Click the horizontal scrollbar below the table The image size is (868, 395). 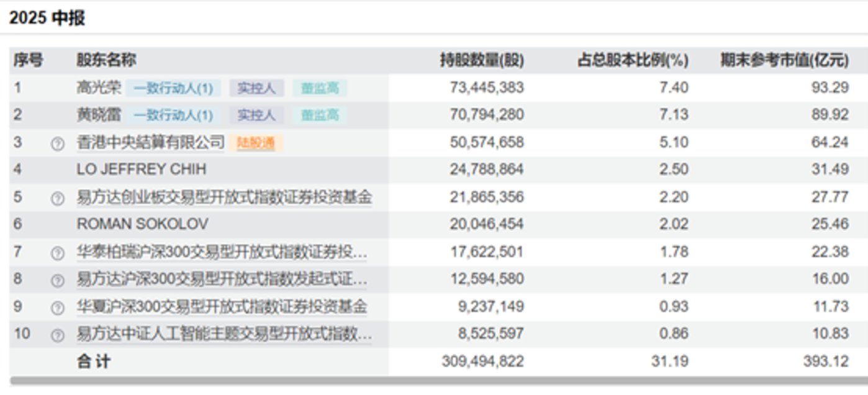coord(434,381)
